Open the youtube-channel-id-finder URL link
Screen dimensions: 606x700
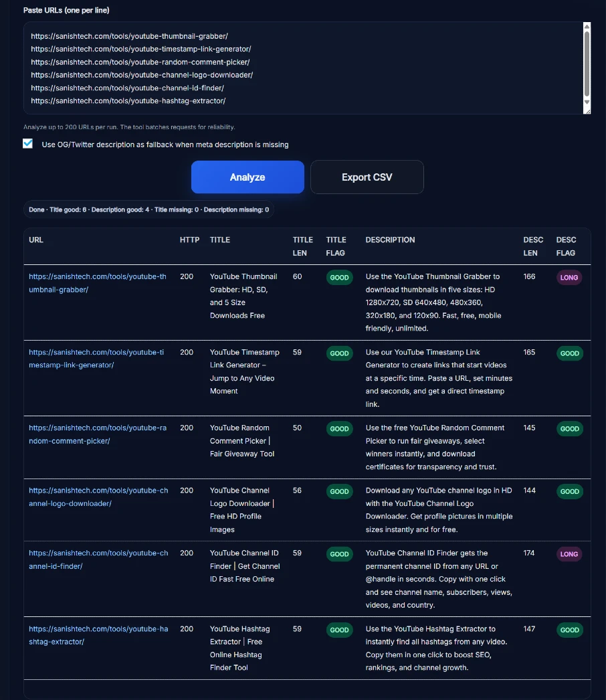98,559
